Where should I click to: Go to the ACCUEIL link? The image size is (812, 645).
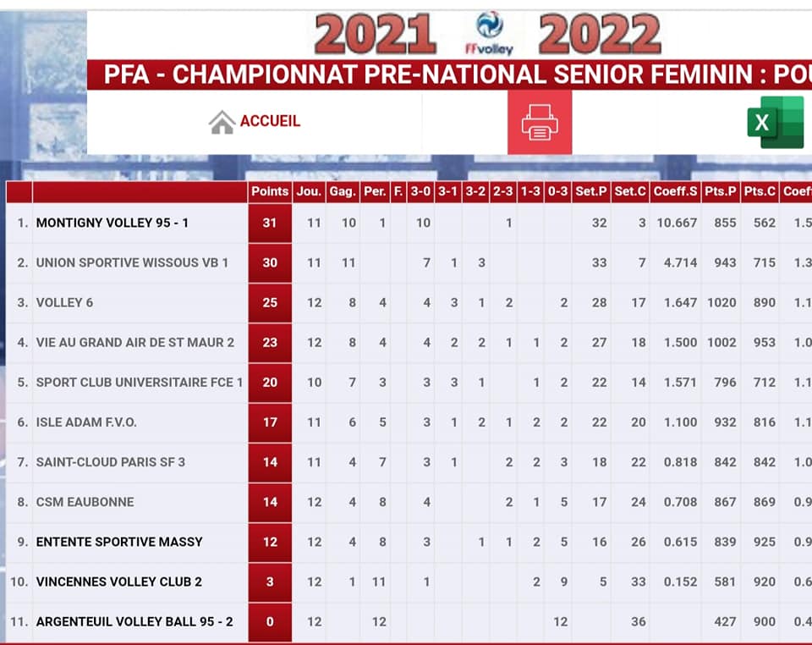click(x=270, y=121)
